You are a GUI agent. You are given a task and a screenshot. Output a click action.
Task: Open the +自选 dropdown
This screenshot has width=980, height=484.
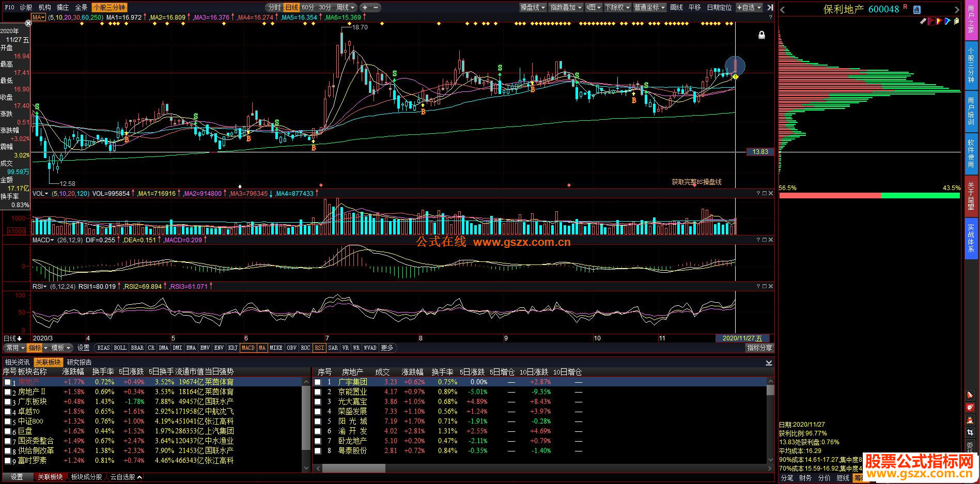pos(749,7)
